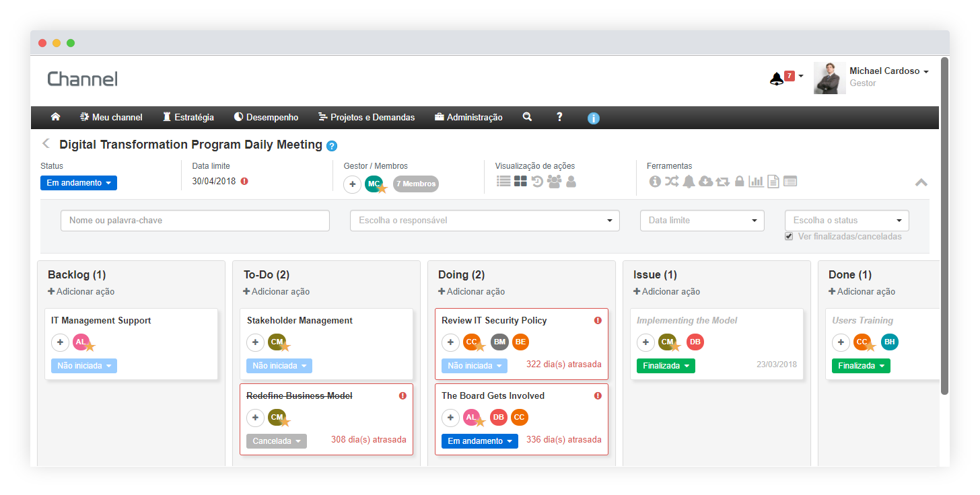
Task: Open the notifications bell in header
Action: click(x=777, y=79)
